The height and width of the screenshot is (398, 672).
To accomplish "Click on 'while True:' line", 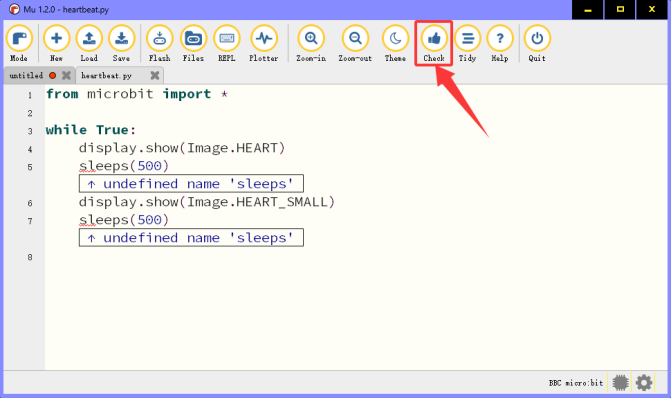I will [x=91, y=130].
